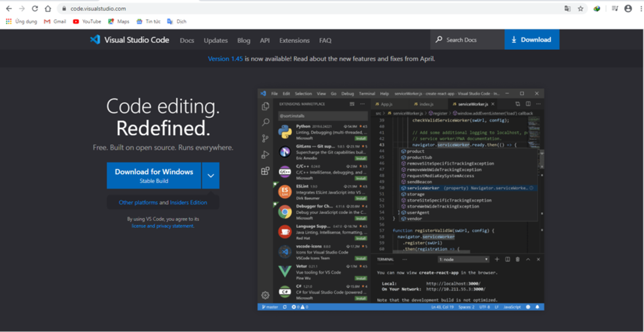Click the UTF-8 encoding in status bar

tap(484, 307)
